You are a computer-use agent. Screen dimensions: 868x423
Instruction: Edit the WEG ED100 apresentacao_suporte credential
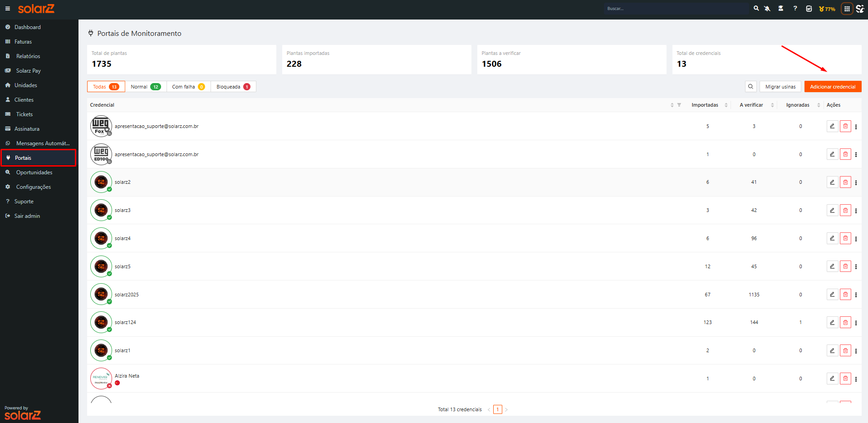(x=832, y=154)
